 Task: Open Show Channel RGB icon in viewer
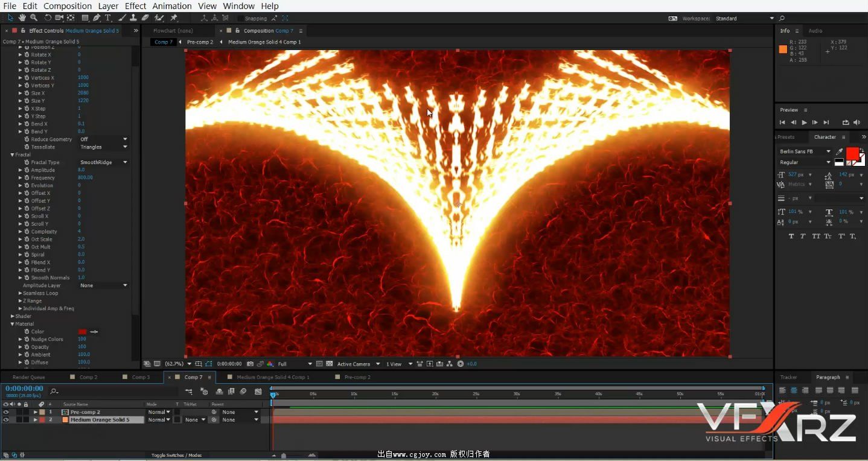pyautogui.click(x=269, y=364)
